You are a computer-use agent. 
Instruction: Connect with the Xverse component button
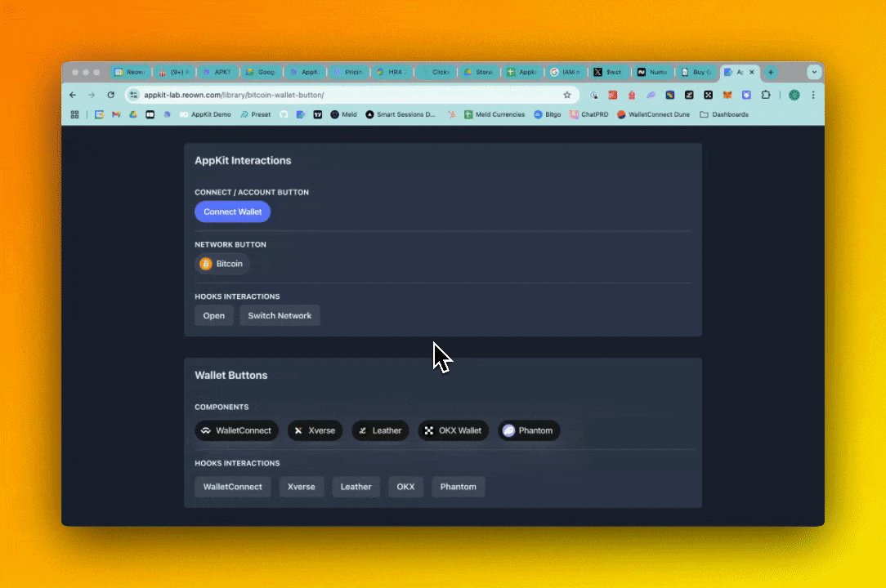tap(315, 430)
